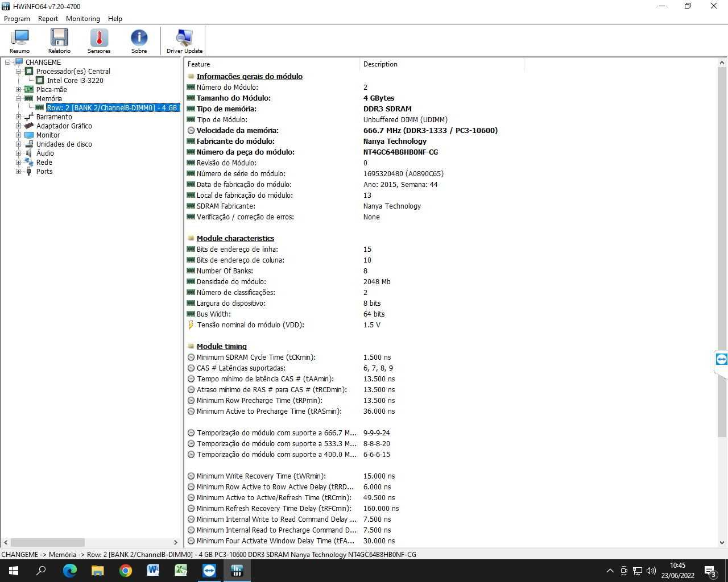Select Placa-mãe in the tree
728x582 pixels.
tap(51, 89)
